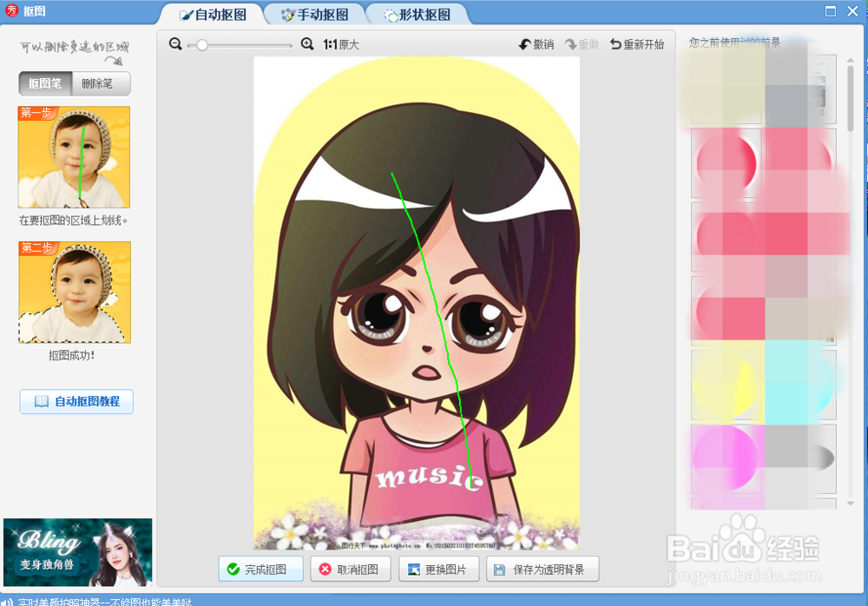Restart the cutout with 重新开始
Screen dimensions: 868x606
coord(637,44)
